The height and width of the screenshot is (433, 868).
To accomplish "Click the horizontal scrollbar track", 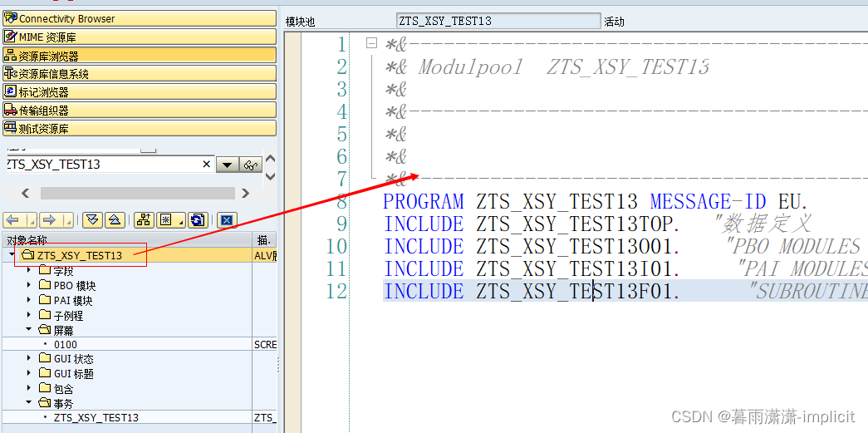I will [x=138, y=194].
